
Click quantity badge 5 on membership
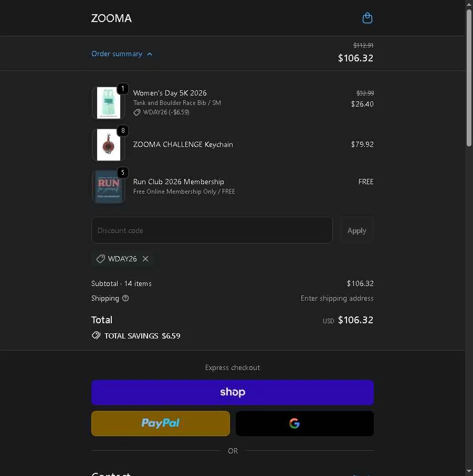coord(123,173)
